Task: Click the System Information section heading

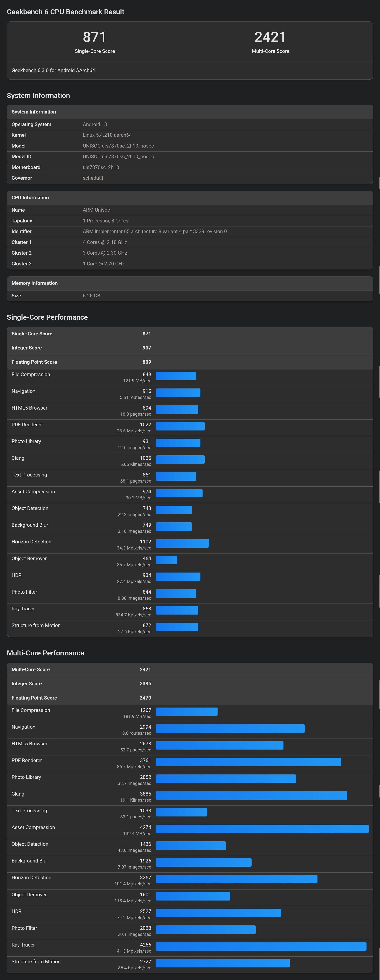Action: 38,95
